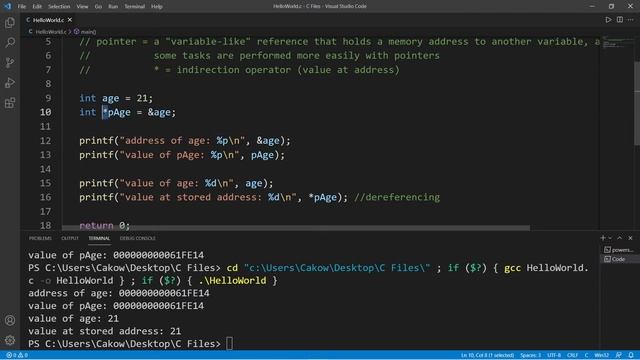Screen dimensions: 640x360
Task: Open the Extensions view
Action: [x=10, y=102]
